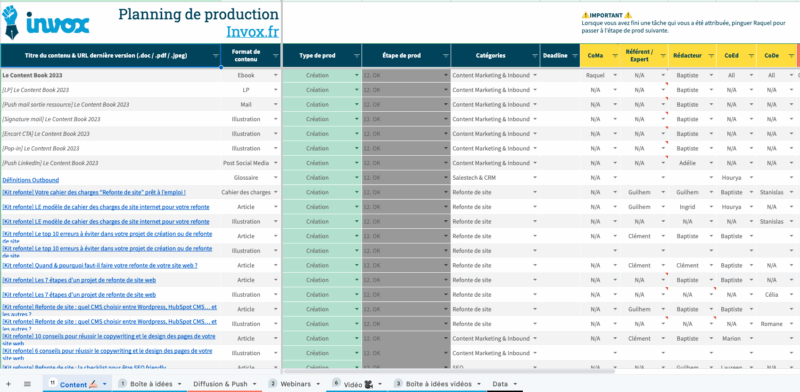Click the filter icon on CoMa header

click(615, 56)
